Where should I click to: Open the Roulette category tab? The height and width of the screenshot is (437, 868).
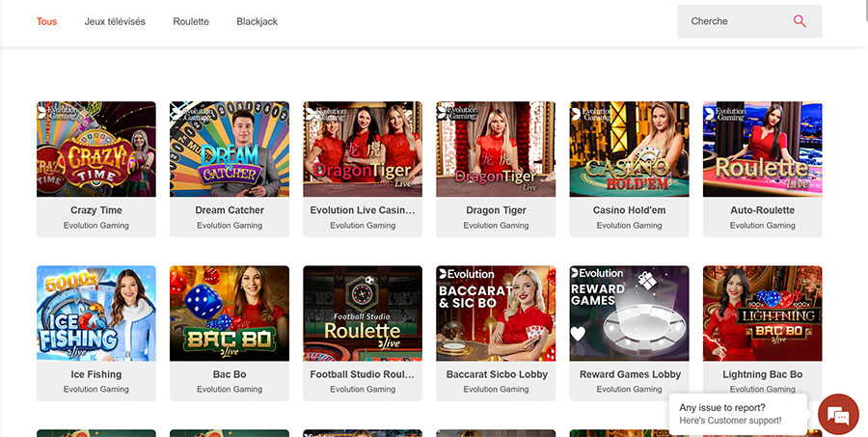coord(191,21)
